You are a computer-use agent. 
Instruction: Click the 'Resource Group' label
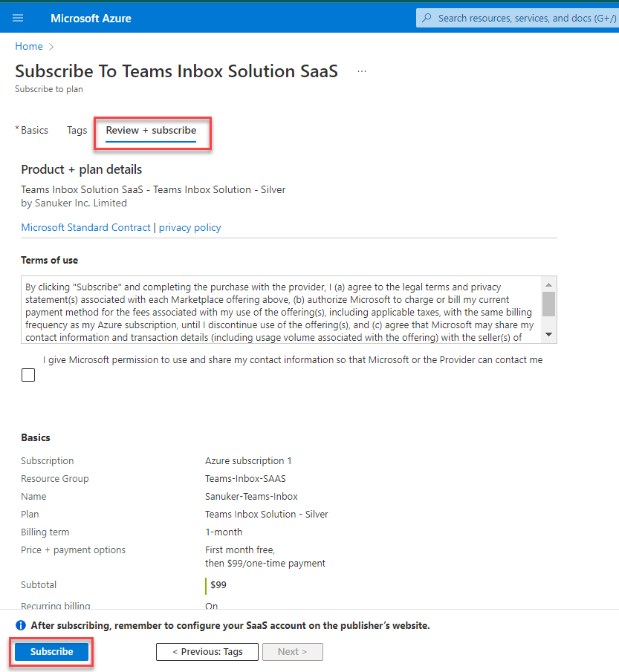[x=55, y=479]
